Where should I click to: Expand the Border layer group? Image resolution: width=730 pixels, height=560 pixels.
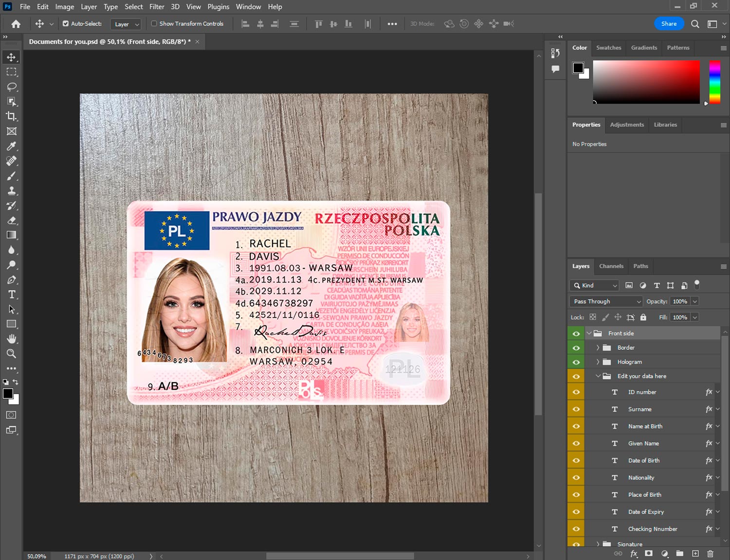coord(598,347)
